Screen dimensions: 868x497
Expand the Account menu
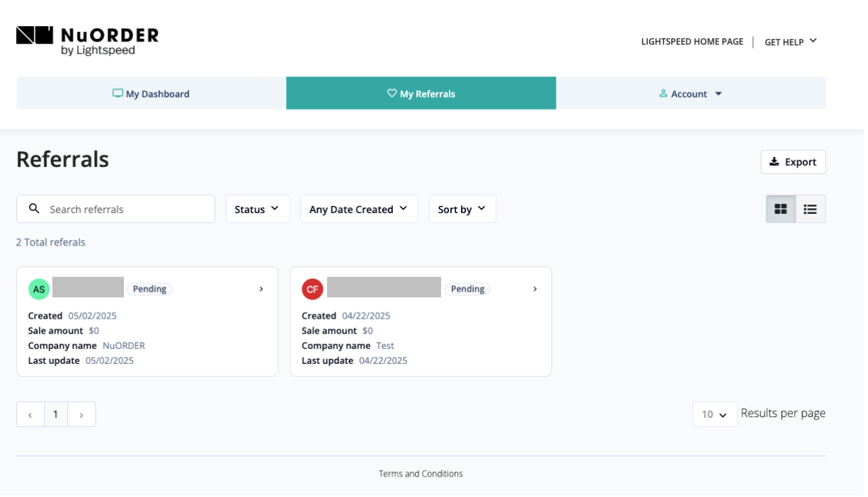click(x=690, y=93)
